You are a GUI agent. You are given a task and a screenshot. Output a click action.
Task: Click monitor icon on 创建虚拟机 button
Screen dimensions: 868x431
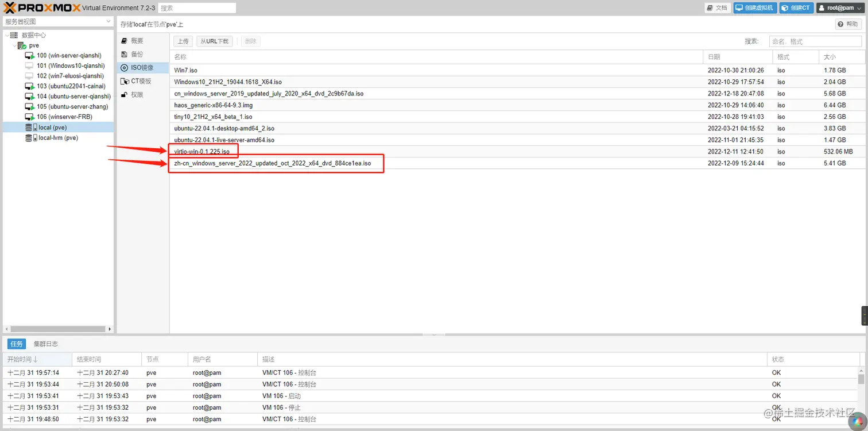click(x=739, y=8)
